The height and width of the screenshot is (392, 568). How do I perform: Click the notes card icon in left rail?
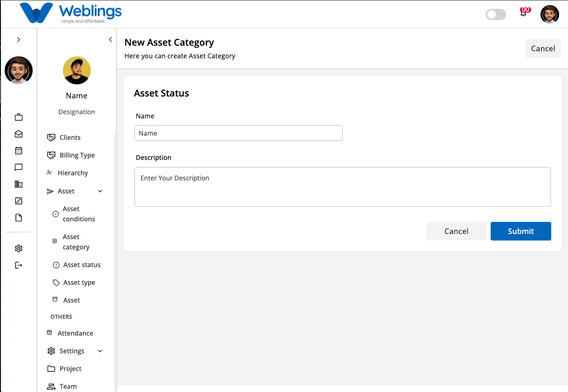[x=19, y=201]
